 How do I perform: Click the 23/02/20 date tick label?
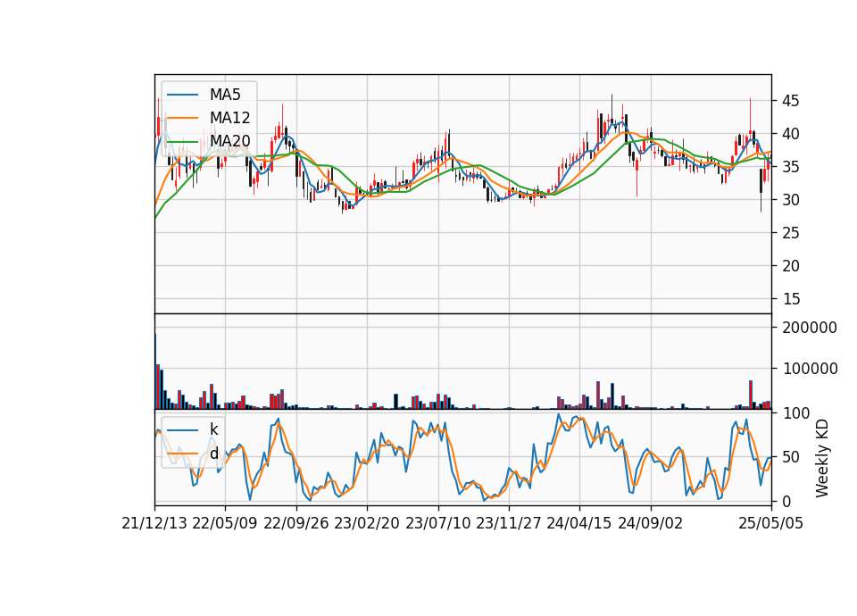pos(367,523)
